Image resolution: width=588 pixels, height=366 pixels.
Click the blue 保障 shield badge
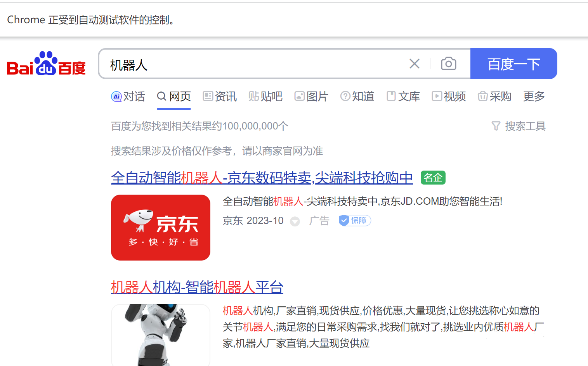point(355,221)
